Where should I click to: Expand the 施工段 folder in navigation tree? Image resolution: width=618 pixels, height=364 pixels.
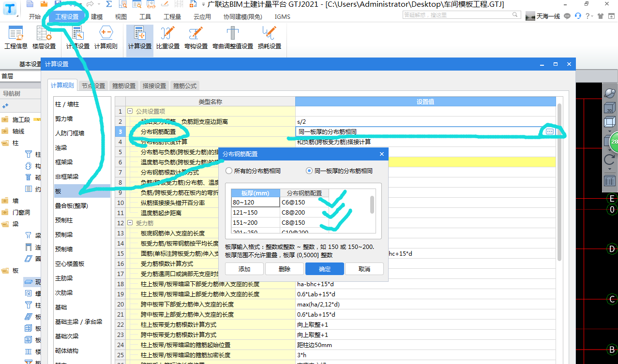tap(5, 119)
